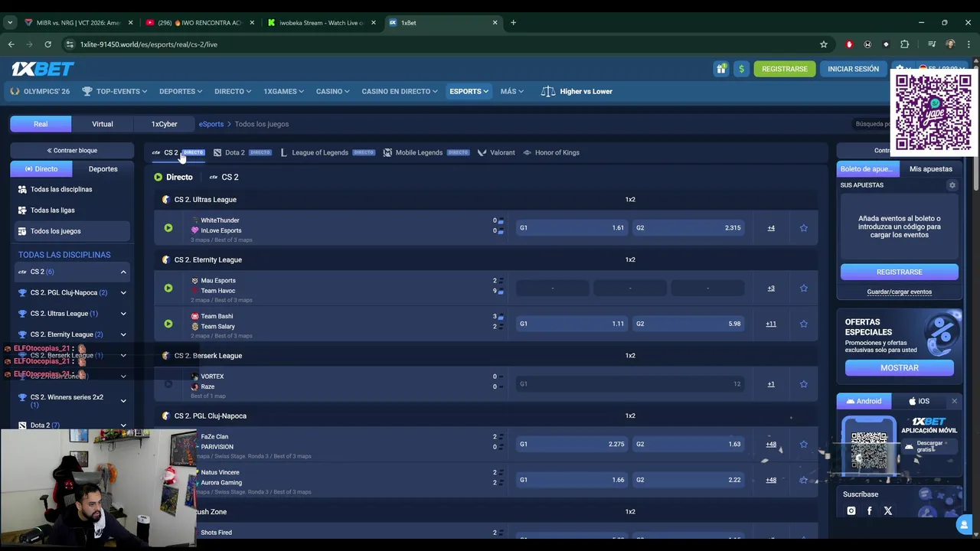Click Contraer bloque in the left sidebar
Screen dimensions: 980x551
click(72, 151)
